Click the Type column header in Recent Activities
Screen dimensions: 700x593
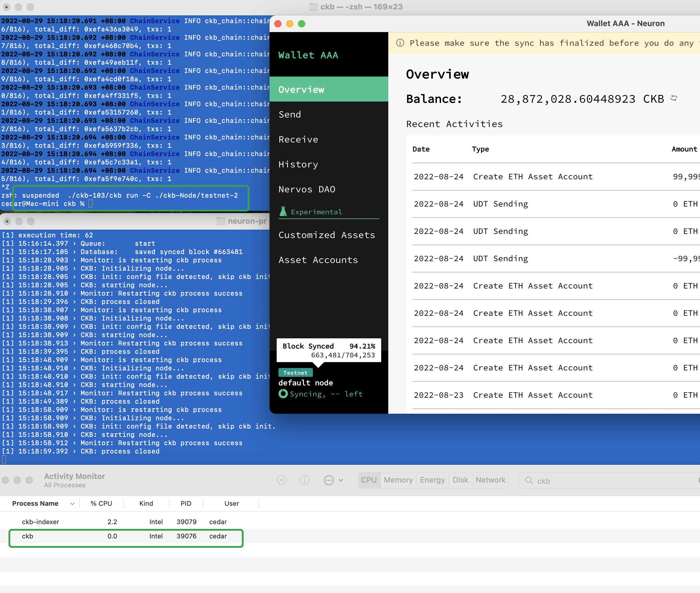click(x=480, y=149)
